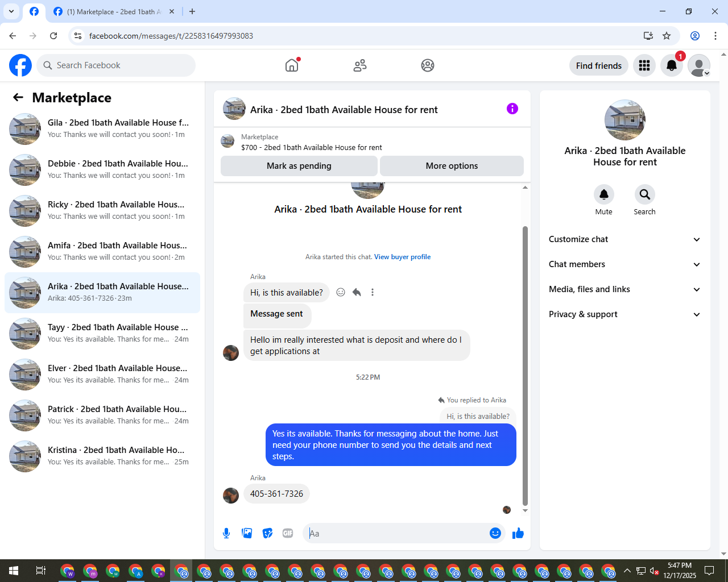Open the Elver conversation
Viewport: 728px width, 582px height.
102,375
